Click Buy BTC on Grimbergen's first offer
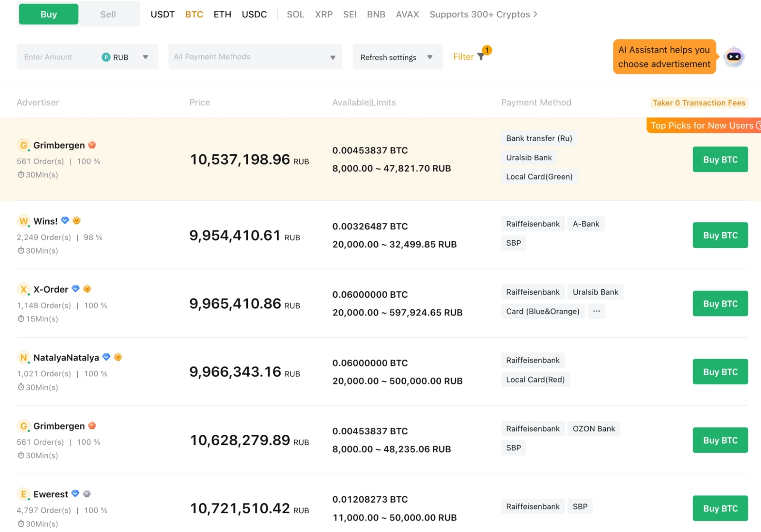Image resolution: width=761 pixels, height=532 pixels. 720,159
